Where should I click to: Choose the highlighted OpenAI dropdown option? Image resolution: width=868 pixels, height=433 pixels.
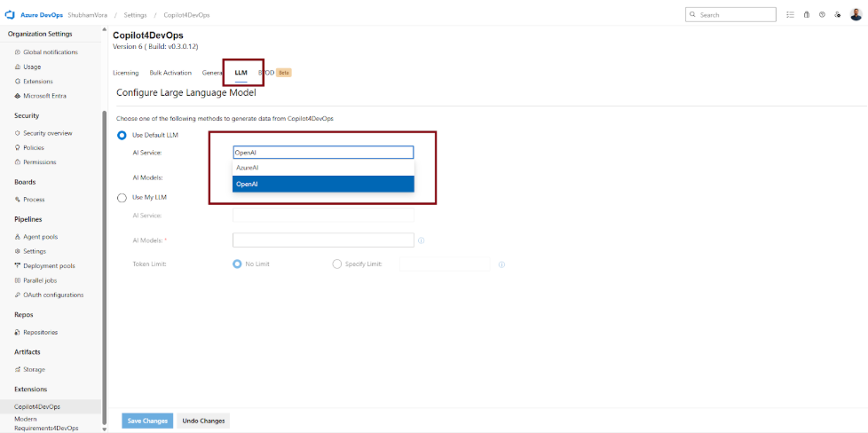point(323,185)
